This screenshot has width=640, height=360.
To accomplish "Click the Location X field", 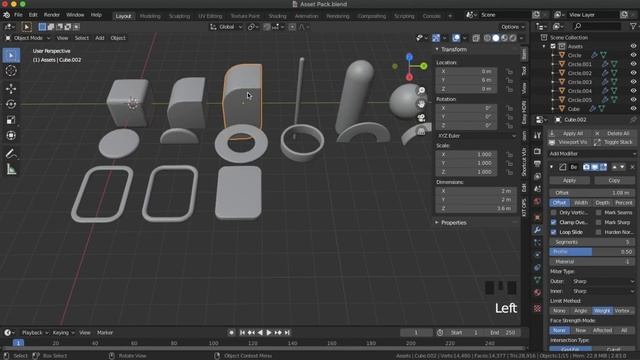I will click(x=466, y=71).
